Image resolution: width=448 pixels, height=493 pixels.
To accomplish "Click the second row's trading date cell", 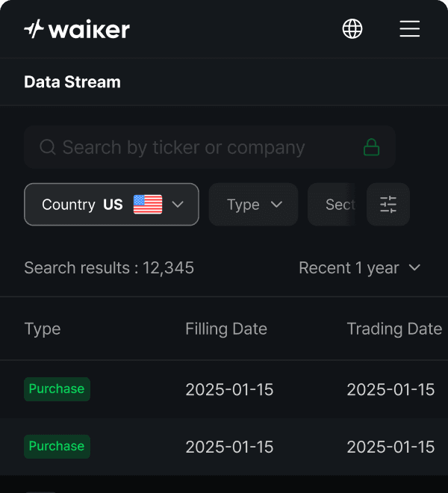I will point(391,447).
